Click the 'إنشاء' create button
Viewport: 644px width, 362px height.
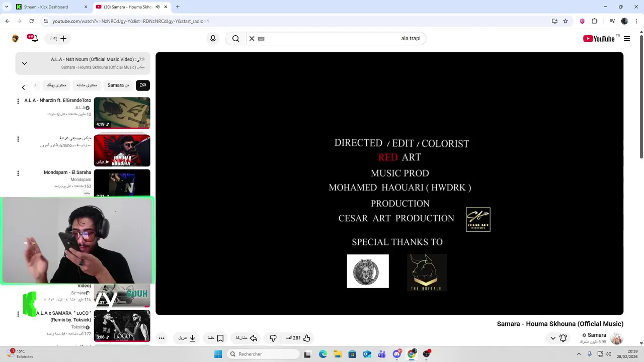tap(58, 39)
